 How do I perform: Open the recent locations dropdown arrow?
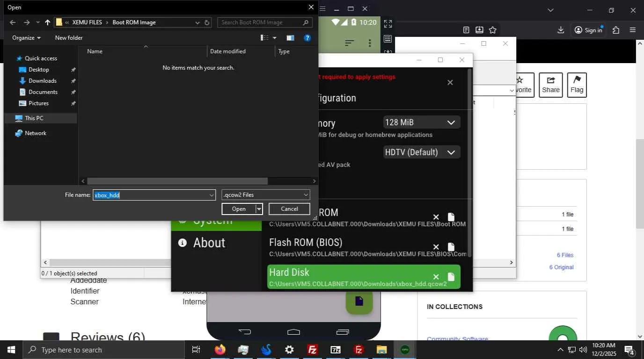point(38,22)
